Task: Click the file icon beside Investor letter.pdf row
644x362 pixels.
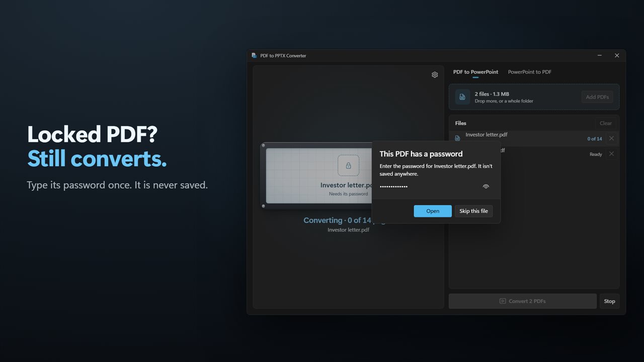Action: click(x=457, y=138)
